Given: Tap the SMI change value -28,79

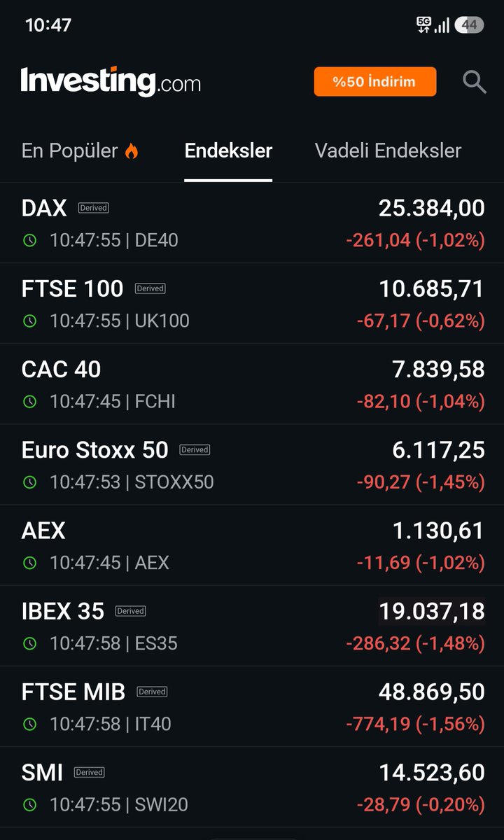Looking at the screenshot, I should coord(384,805).
